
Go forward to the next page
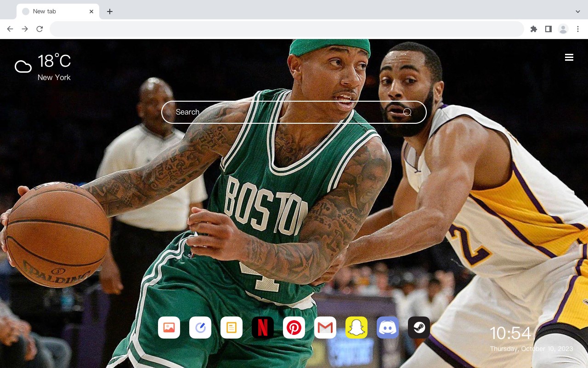[25, 29]
